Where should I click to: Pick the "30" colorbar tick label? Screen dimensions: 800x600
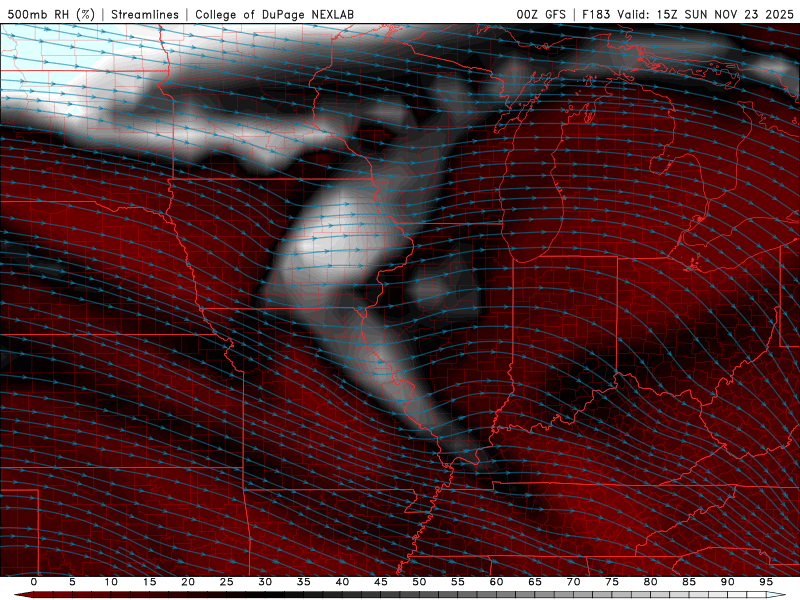[x=265, y=582]
